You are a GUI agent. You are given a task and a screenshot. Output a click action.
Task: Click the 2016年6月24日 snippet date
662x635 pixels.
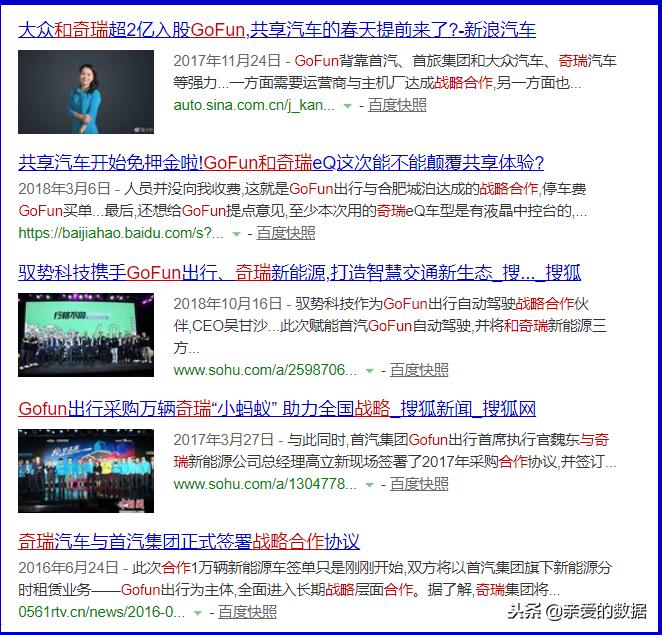(68, 567)
